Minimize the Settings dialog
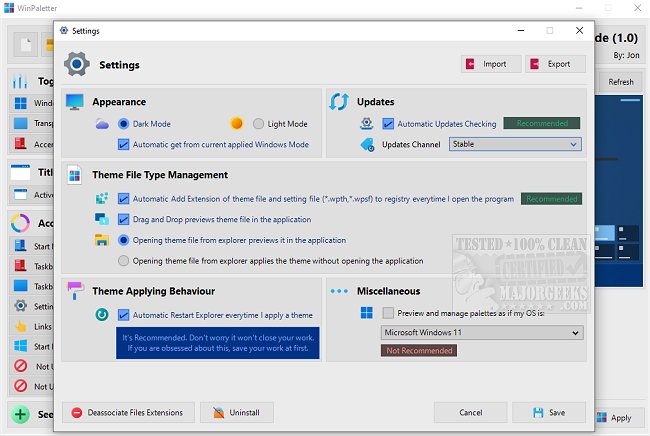The width and height of the screenshot is (650, 436). 521,30
